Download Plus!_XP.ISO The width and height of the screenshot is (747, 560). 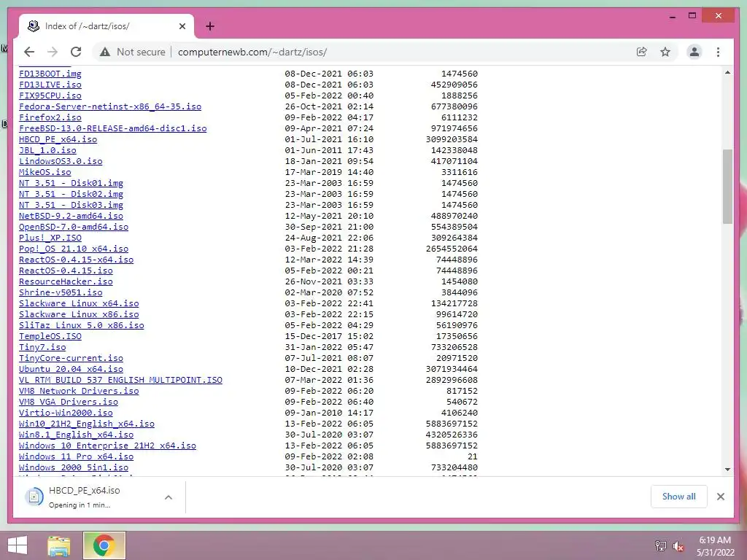[50, 238]
